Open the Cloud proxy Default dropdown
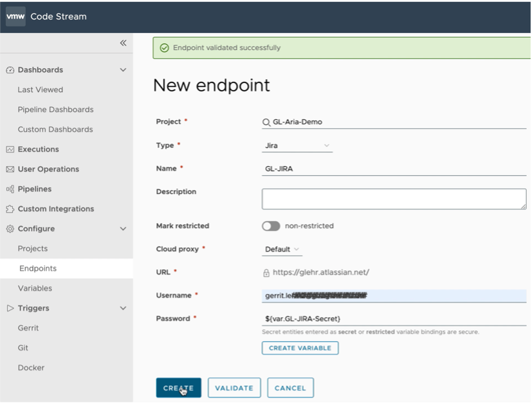This screenshot has height=404, width=532. (282, 250)
